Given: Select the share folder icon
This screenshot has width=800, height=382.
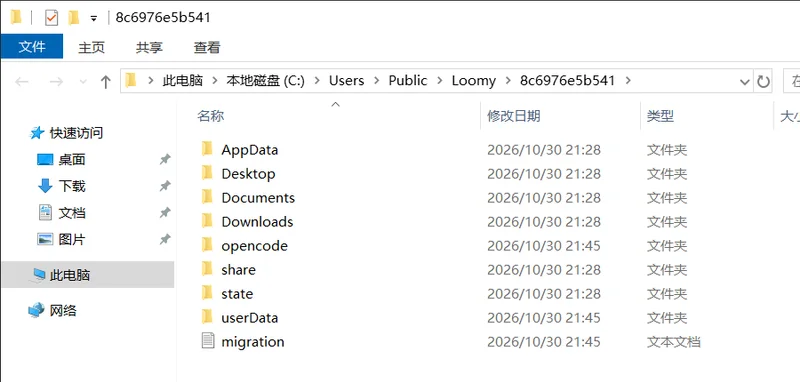Looking at the screenshot, I should (207, 269).
